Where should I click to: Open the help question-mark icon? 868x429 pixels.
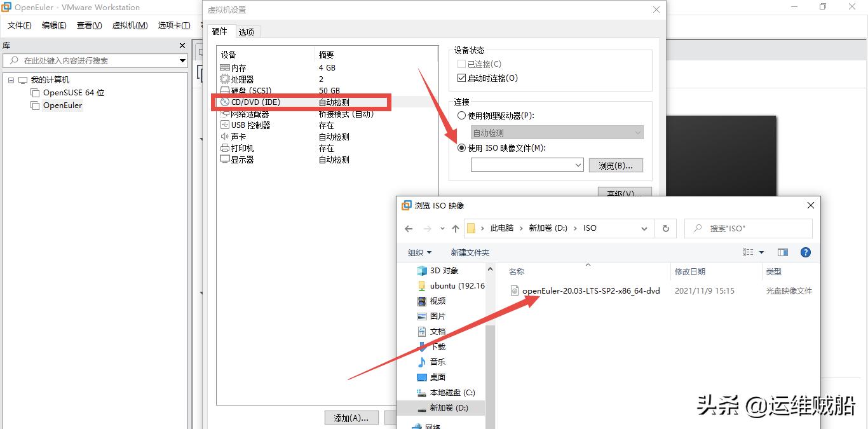805,252
